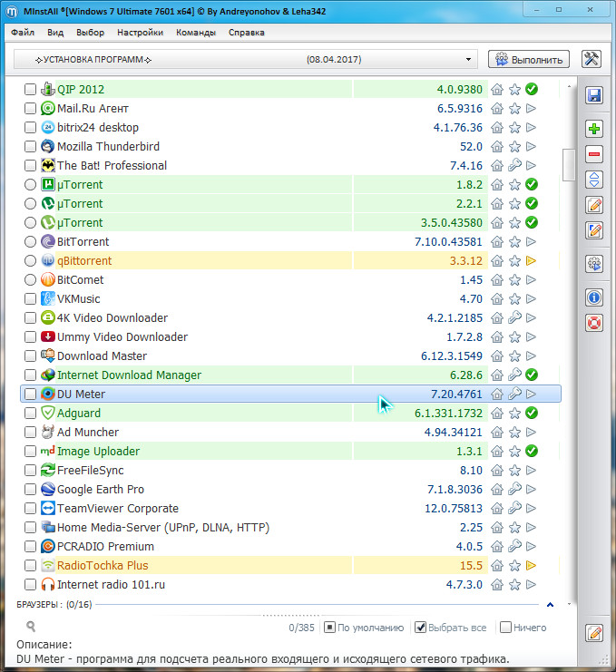Click green checkmark for µTorrent 1.8.2

532,184
